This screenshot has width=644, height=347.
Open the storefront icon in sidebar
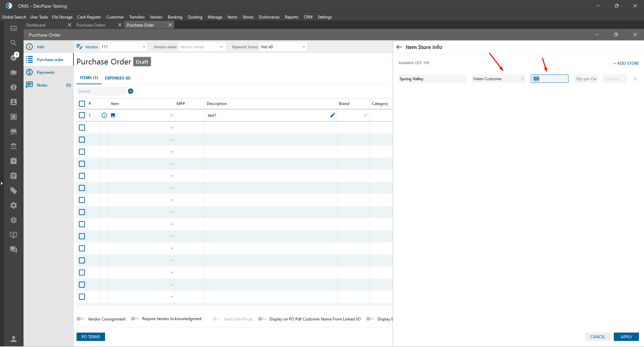point(13,132)
